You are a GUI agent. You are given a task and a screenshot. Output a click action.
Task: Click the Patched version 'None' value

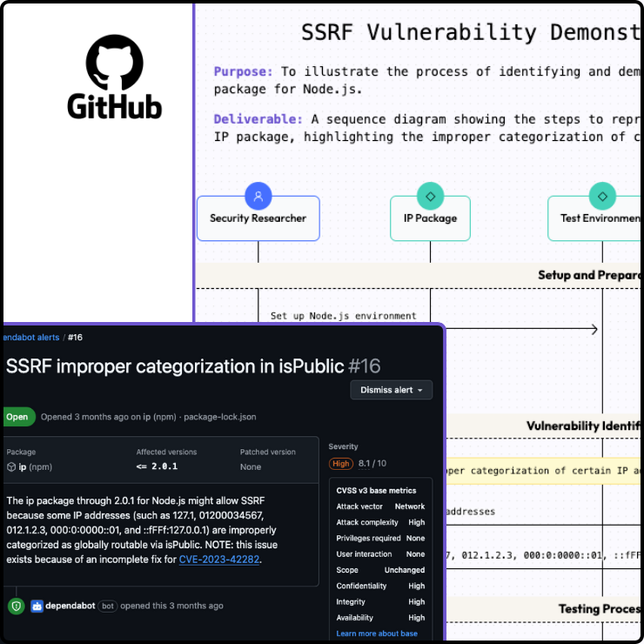point(251,467)
